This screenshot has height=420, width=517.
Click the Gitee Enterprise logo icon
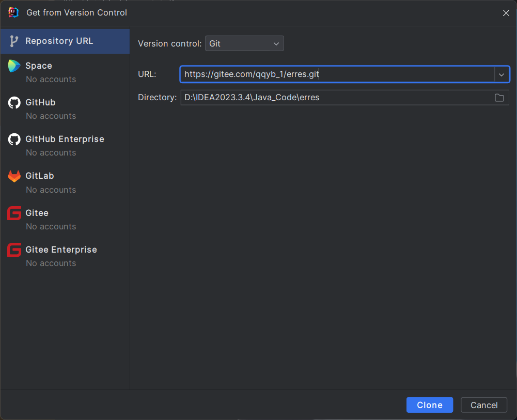pos(14,250)
